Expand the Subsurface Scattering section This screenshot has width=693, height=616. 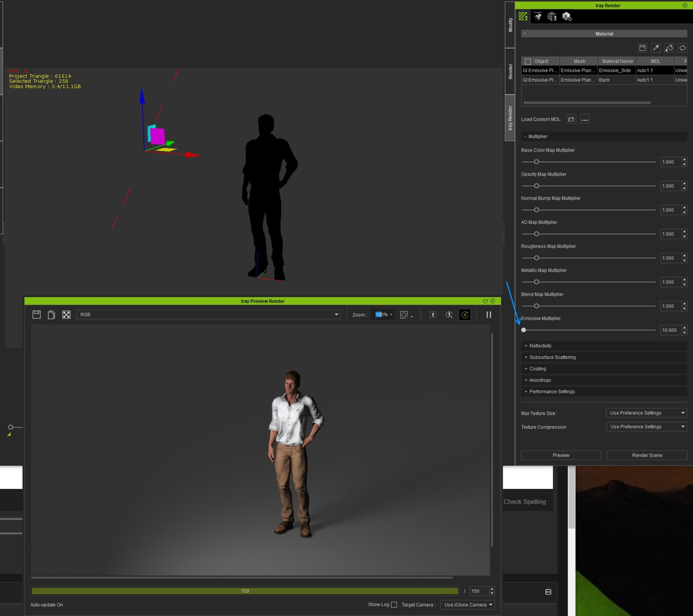coord(604,357)
